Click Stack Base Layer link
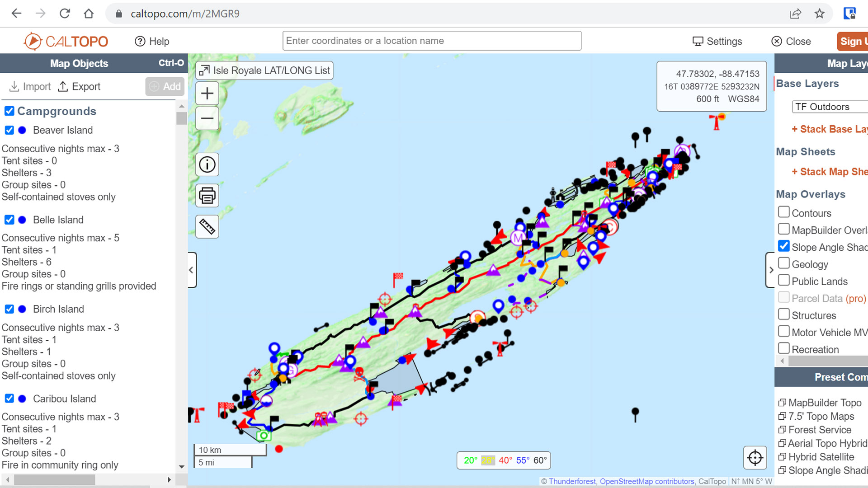Viewport: 868px width, 488px height. (x=829, y=129)
